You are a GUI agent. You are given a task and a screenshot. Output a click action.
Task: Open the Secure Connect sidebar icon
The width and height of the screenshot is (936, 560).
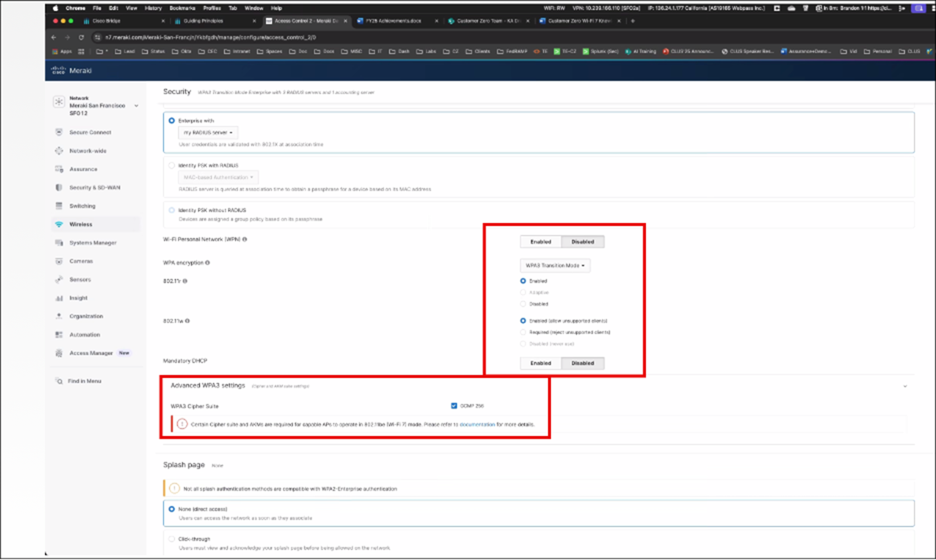[x=59, y=132]
